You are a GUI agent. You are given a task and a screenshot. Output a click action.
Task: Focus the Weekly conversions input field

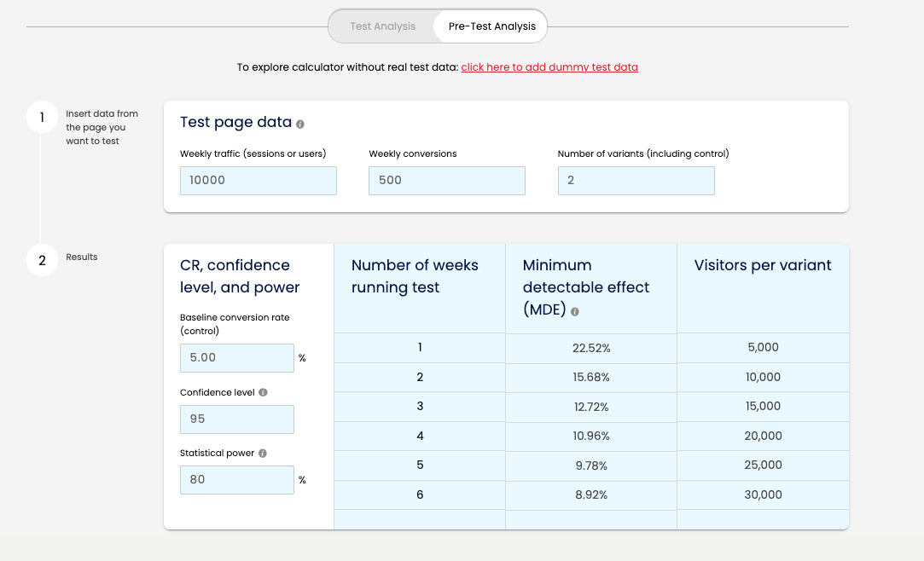(447, 181)
